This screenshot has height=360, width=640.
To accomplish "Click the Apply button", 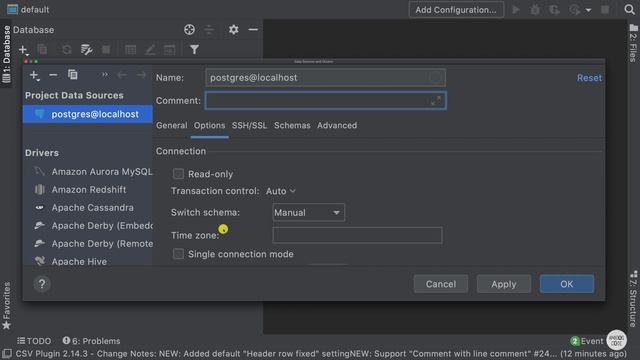I will coord(504,284).
